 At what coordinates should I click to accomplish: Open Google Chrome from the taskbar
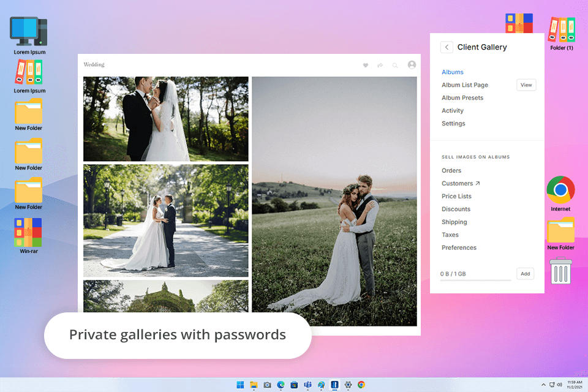click(361, 385)
